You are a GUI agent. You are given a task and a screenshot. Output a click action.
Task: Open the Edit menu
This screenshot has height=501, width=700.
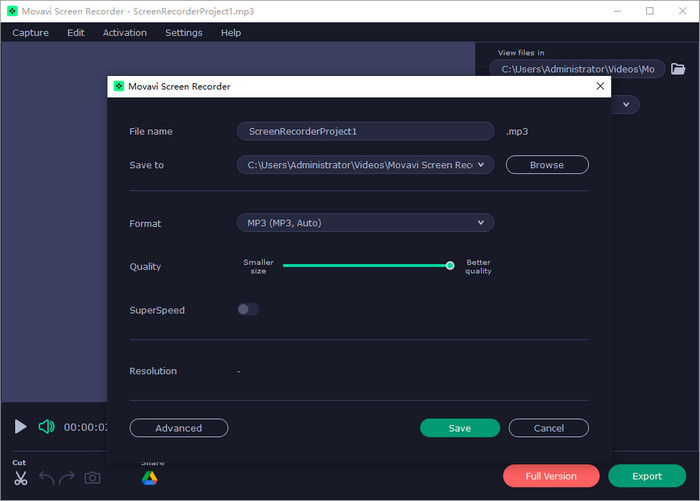pos(75,33)
